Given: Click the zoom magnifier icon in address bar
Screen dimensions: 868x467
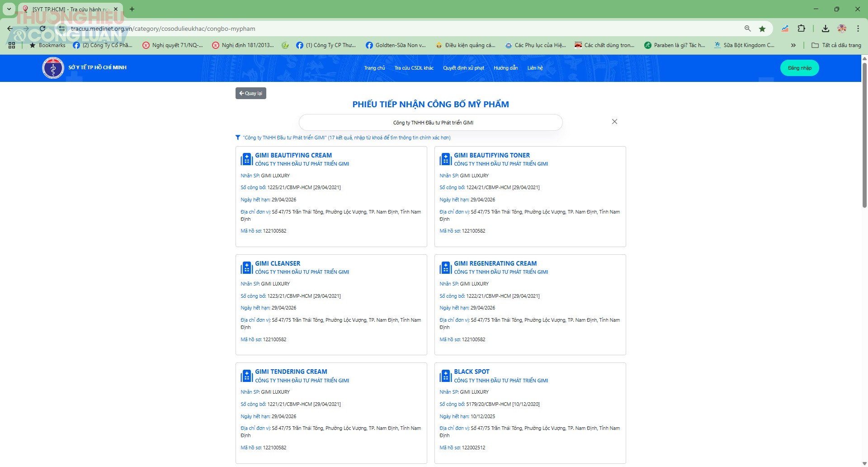Looking at the screenshot, I should (747, 29).
